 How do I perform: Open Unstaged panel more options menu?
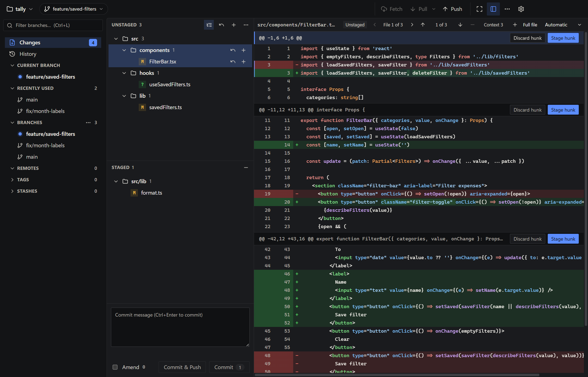point(246,25)
